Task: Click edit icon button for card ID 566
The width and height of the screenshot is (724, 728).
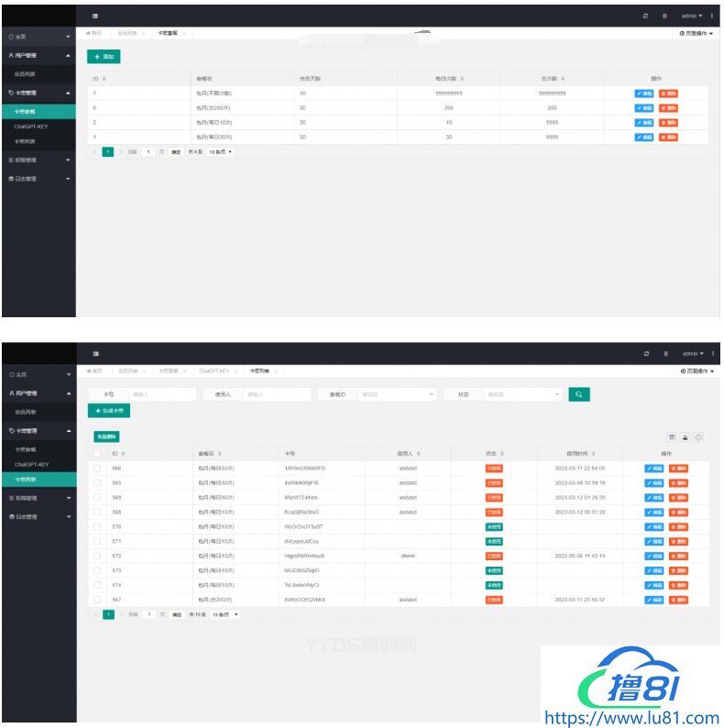Action: 654,469
